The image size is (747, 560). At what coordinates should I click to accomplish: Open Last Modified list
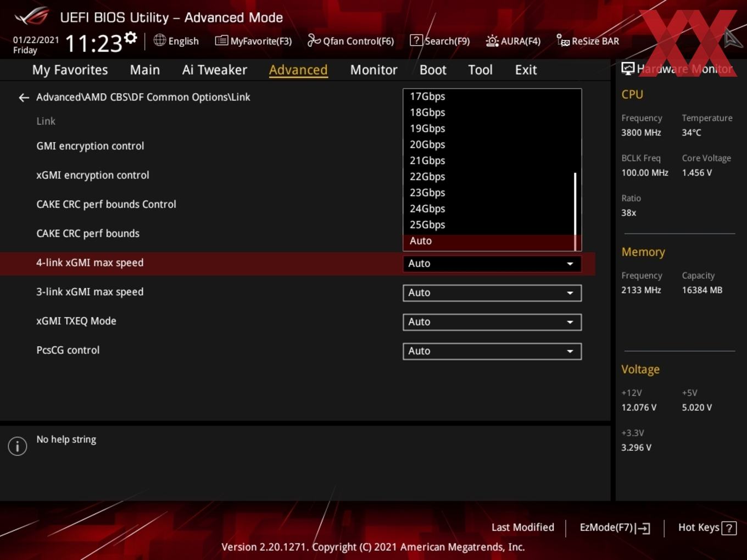[522, 527]
